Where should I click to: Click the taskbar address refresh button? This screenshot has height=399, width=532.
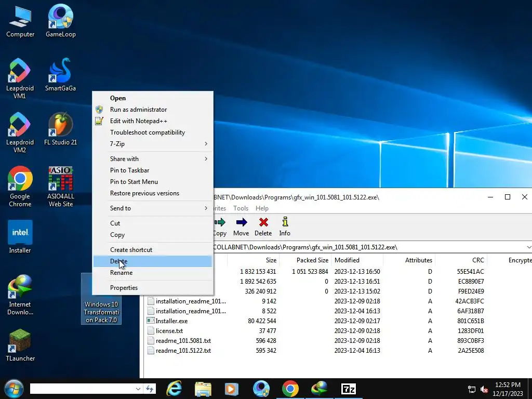pyautogui.click(x=150, y=389)
